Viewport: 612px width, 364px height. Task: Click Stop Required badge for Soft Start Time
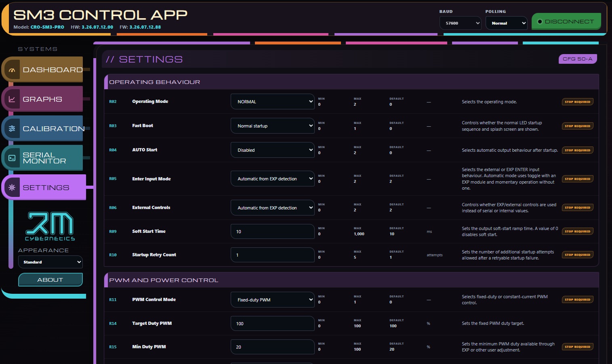578,232
